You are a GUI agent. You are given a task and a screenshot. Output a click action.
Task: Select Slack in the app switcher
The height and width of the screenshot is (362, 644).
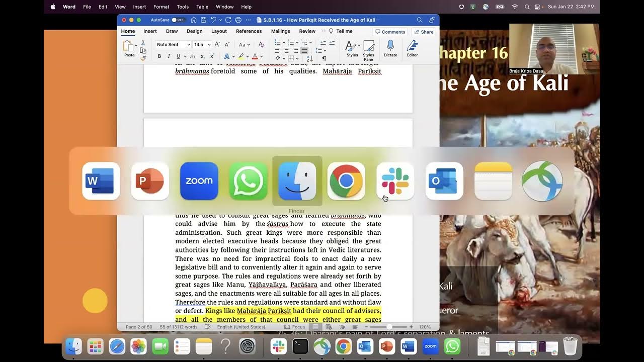pos(395,181)
